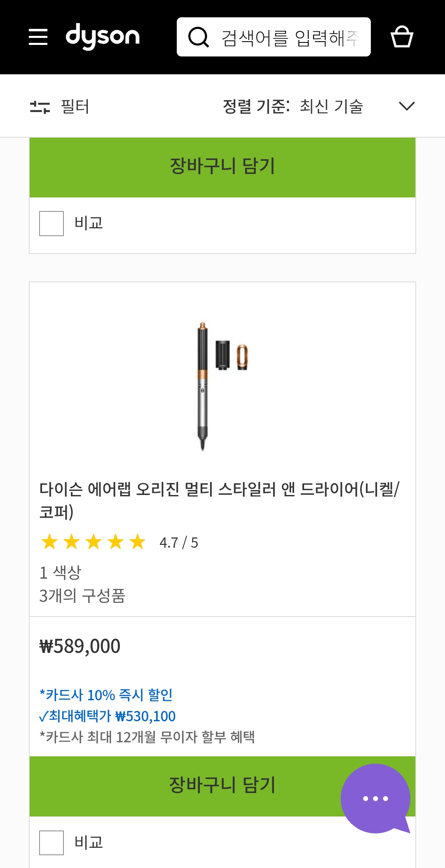Click the 카드사 10% 즉시 할인 link
Viewport: 445px width, 868px height.
[106, 695]
